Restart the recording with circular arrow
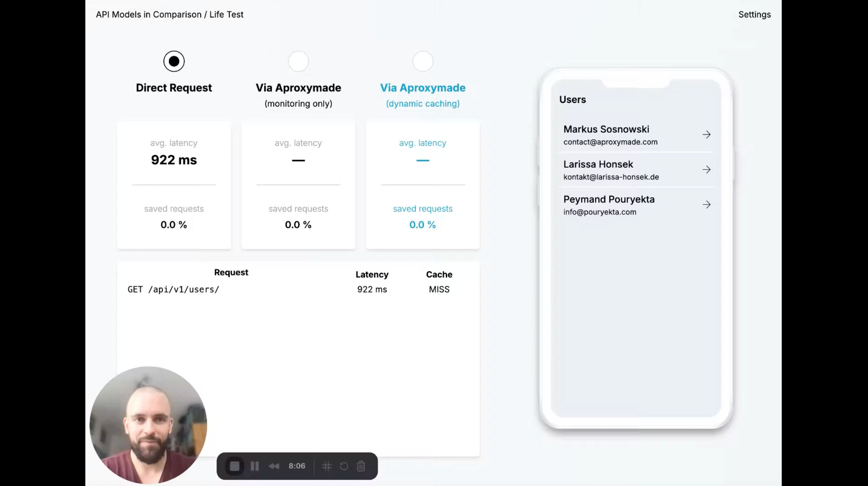Viewport: 868px width, 486px height. pos(344,466)
